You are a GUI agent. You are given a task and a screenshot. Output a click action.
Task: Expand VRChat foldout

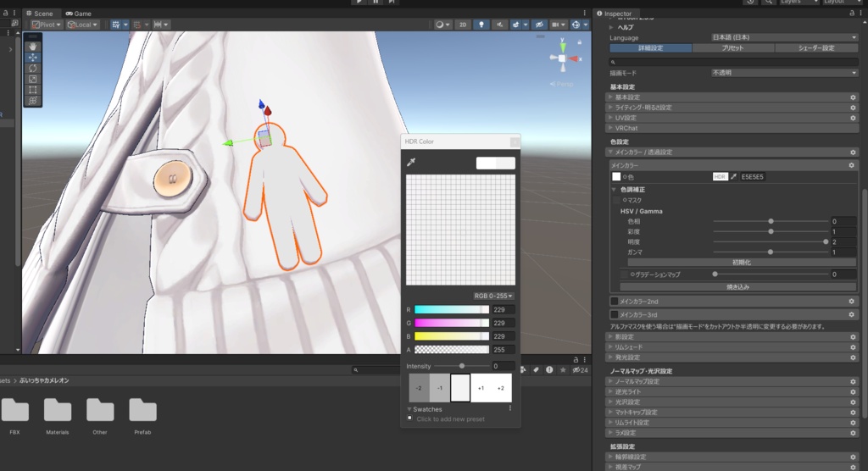point(611,128)
